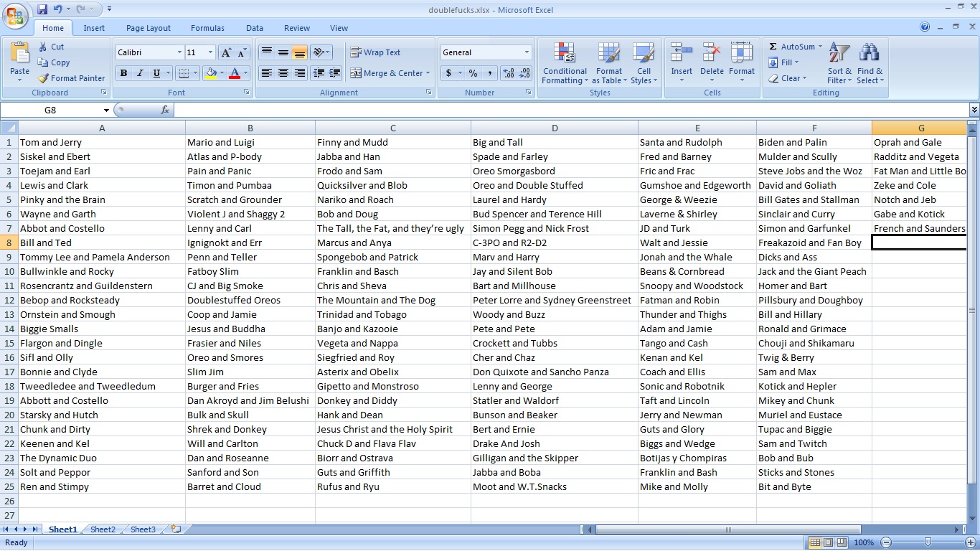
Task: Toggle Italic formatting
Action: [x=140, y=73]
